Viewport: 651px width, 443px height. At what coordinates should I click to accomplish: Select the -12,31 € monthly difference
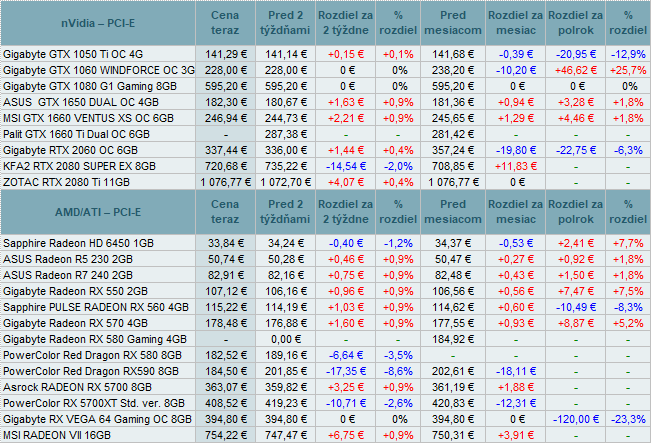[516, 403]
